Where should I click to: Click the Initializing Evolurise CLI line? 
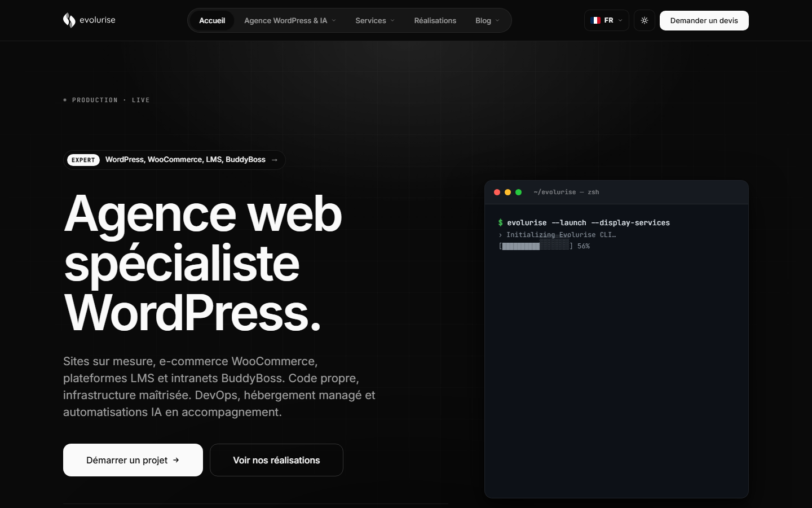[x=557, y=235]
